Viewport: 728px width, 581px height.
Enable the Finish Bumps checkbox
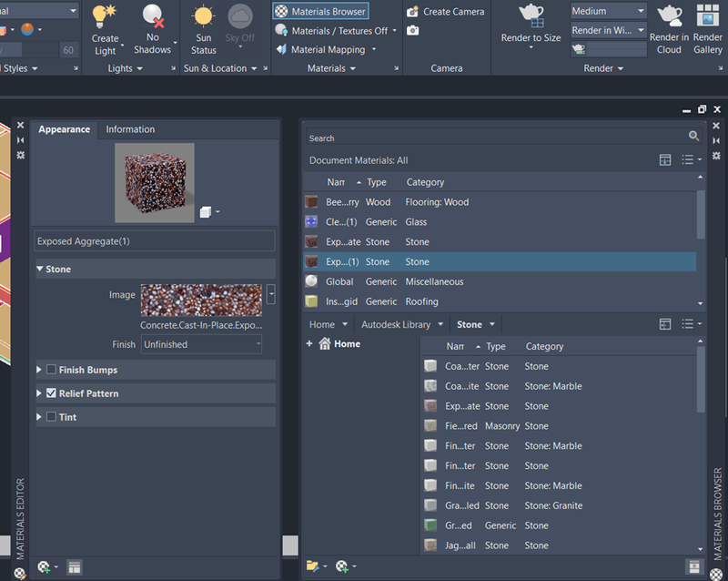[51, 370]
